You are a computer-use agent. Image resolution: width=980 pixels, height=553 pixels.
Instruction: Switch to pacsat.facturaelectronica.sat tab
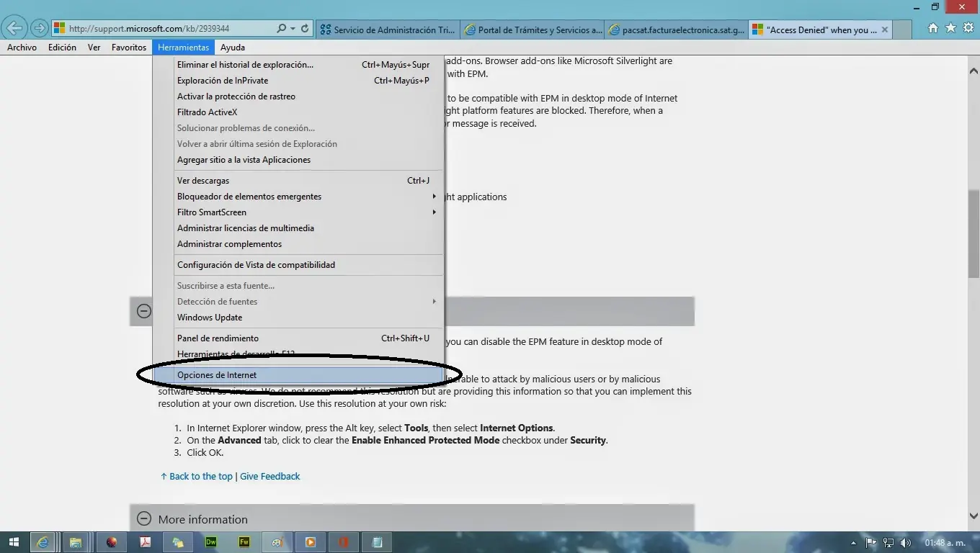(677, 30)
